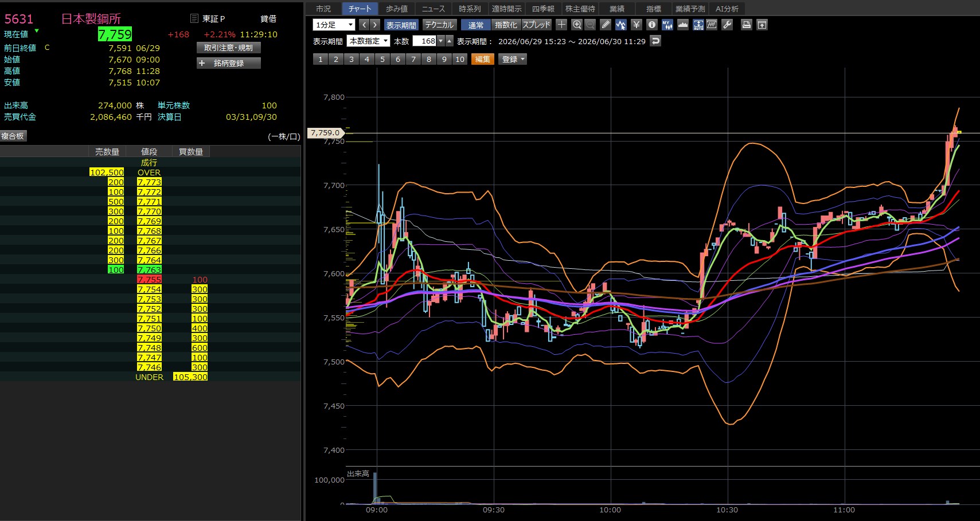Click the 7,759.0 current price marker on chart

click(x=325, y=132)
